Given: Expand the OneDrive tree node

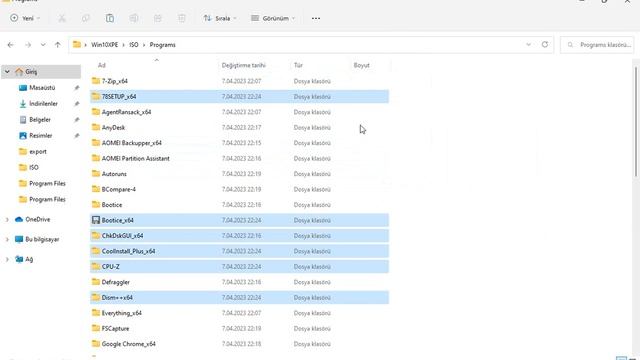Looking at the screenshot, I should point(7,220).
